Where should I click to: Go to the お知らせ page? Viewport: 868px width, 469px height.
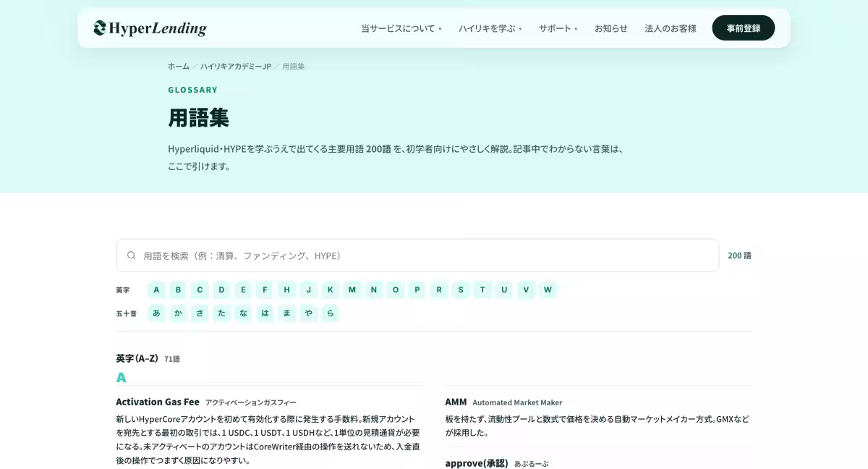pyautogui.click(x=611, y=28)
